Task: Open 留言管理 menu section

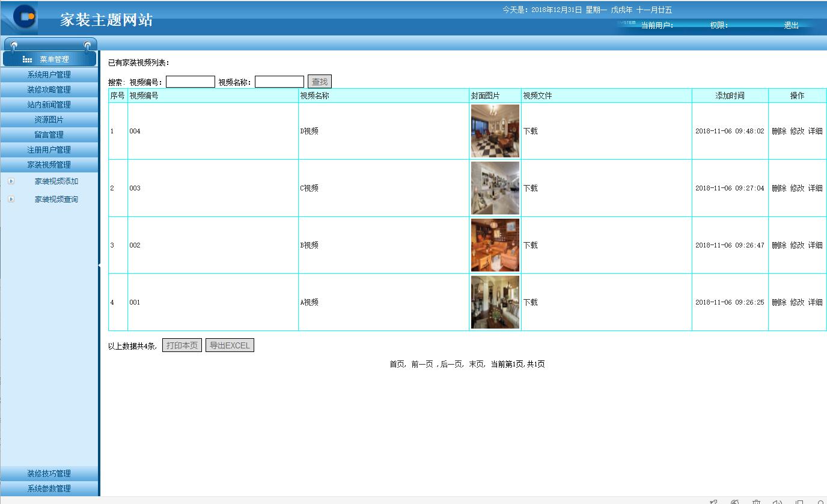Action: (49, 135)
